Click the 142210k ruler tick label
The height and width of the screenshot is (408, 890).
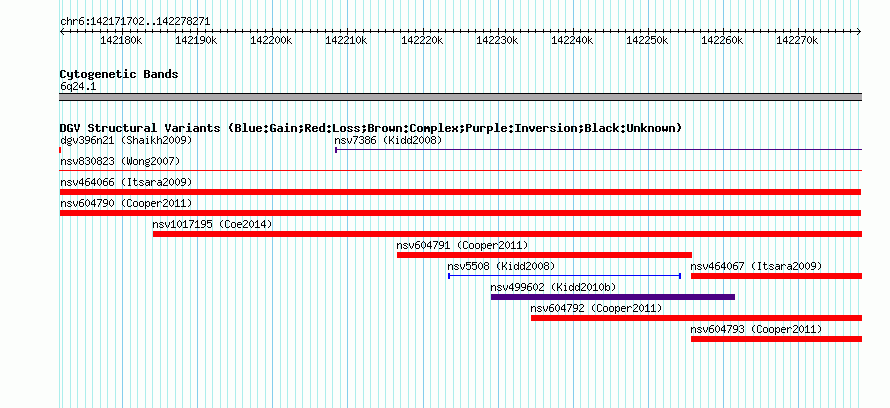tap(347, 41)
